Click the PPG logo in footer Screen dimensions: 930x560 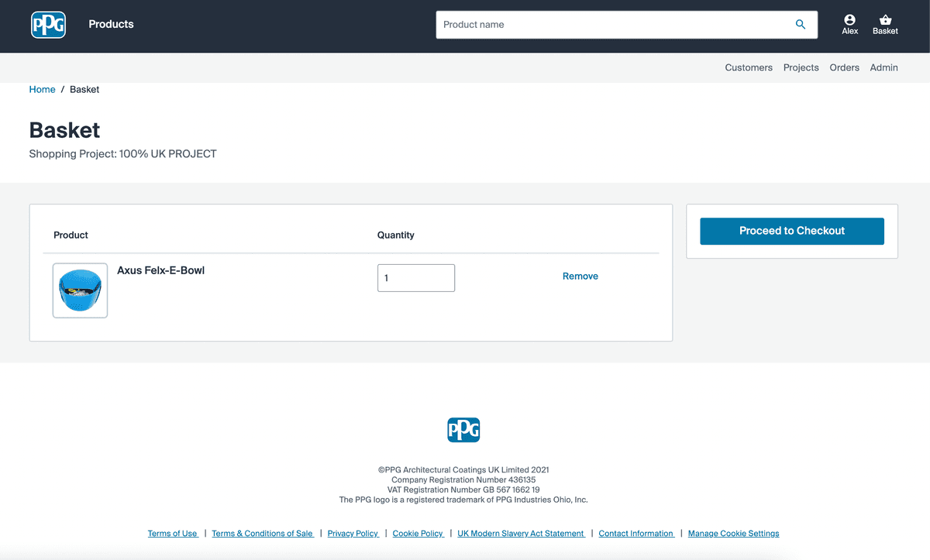point(463,430)
